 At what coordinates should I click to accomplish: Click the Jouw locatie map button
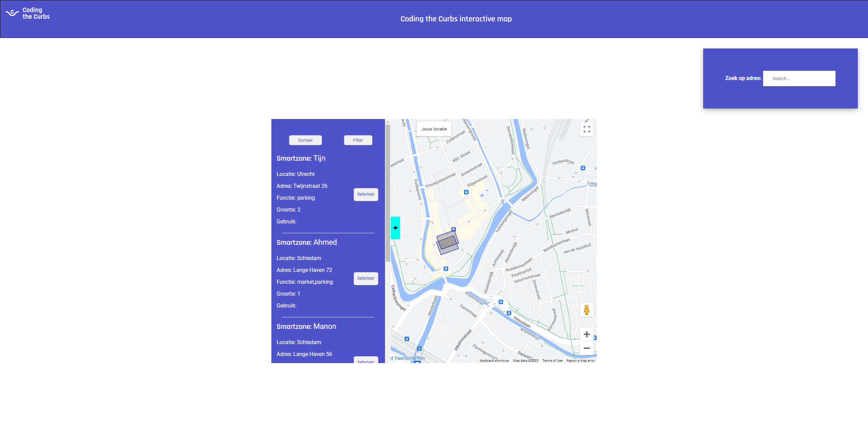click(x=434, y=129)
